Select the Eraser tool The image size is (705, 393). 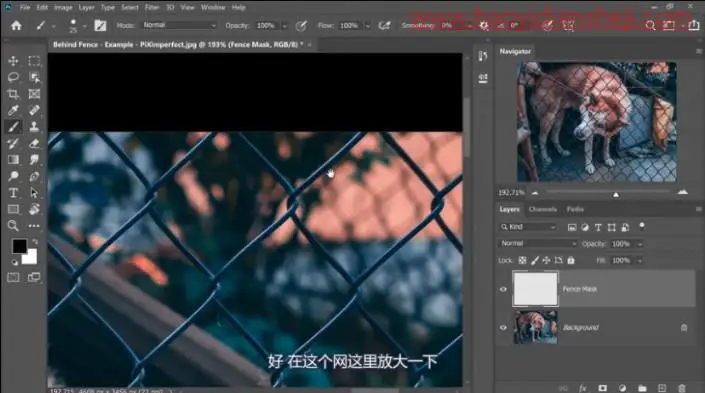[x=34, y=143]
